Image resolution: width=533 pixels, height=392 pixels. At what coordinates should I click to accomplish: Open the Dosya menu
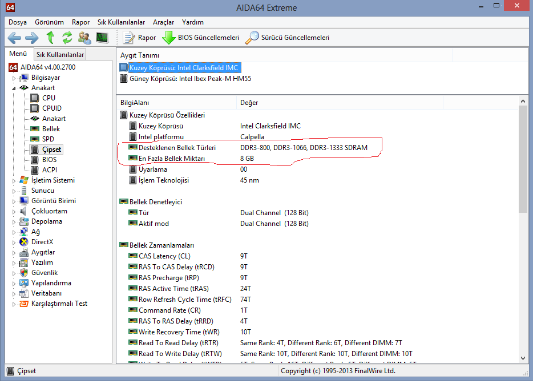coord(18,22)
